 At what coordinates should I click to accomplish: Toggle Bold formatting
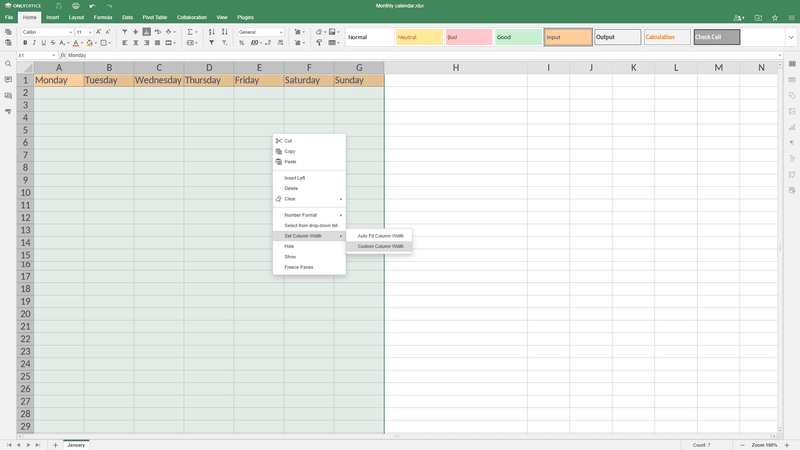tap(25, 43)
